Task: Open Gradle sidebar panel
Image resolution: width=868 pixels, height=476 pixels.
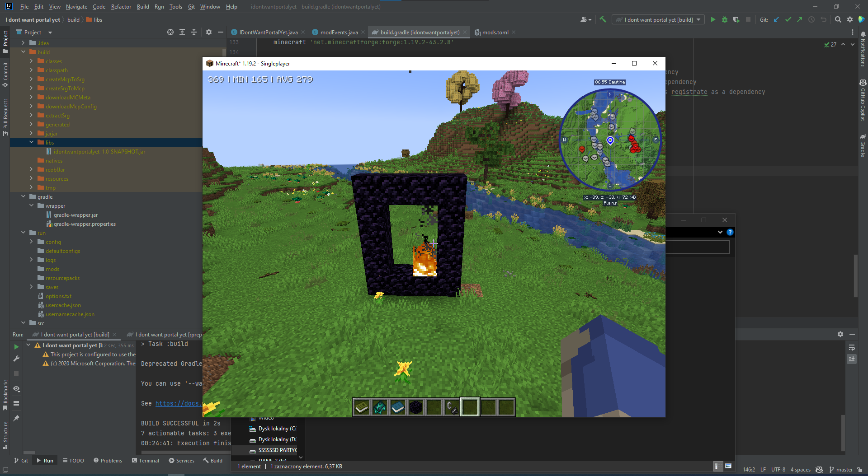Action: pyautogui.click(x=863, y=145)
